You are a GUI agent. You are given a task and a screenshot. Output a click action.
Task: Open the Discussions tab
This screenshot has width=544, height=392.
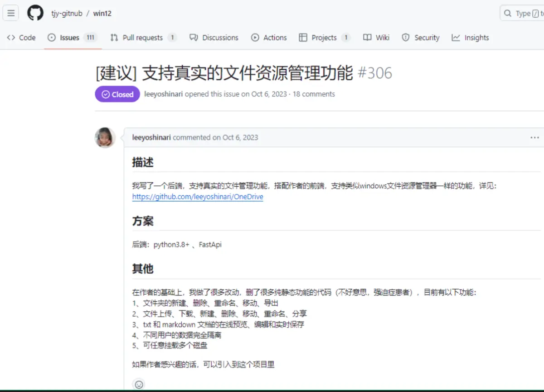[x=214, y=38]
